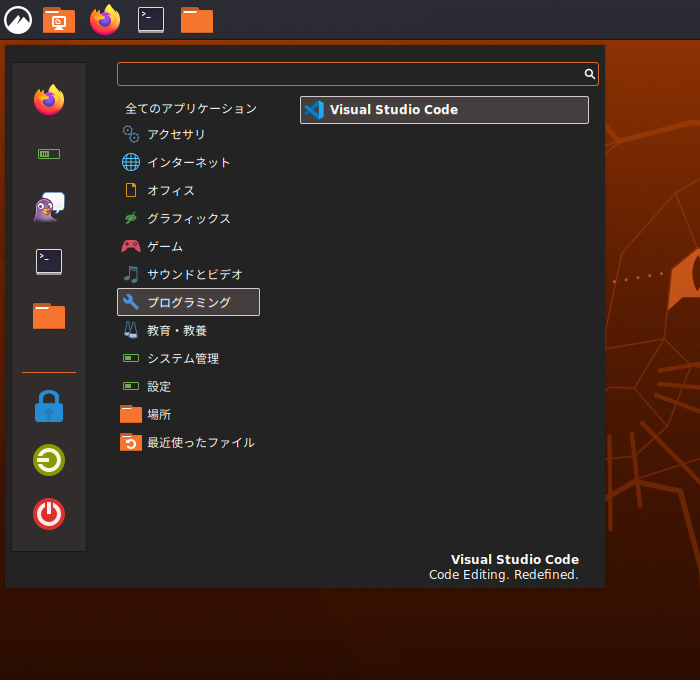Open Terminal from the favorites sidebar
Image resolution: width=700 pixels, height=680 pixels.
coord(49,262)
